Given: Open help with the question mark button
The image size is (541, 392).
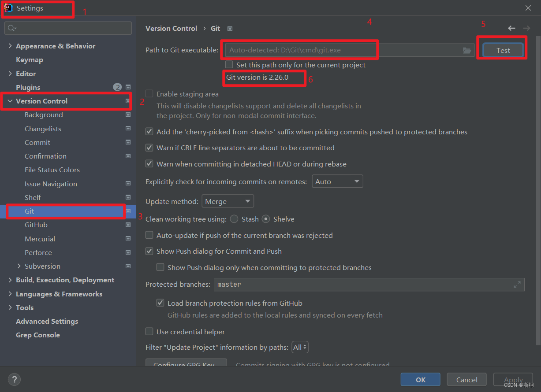Looking at the screenshot, I should click(x=14, y=379).
